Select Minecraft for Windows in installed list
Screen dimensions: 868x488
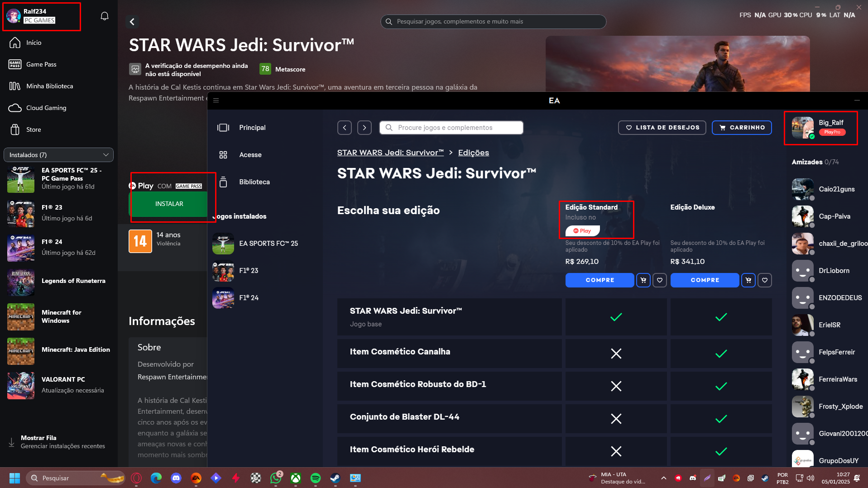[x=59, y=316]
